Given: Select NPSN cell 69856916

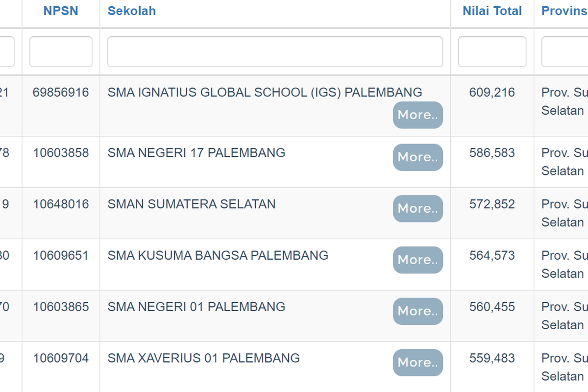Looking at the screenshot, I should pyautogui.click(x=61, y=92).
